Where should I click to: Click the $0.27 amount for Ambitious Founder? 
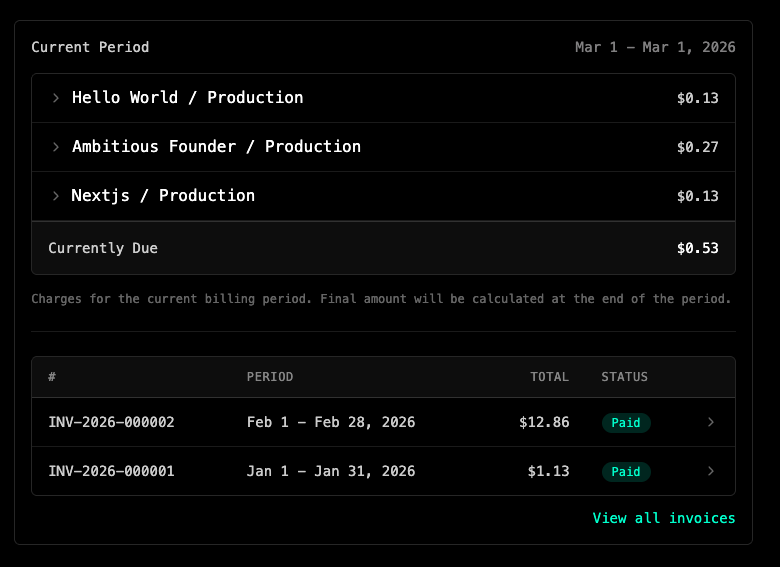[x=697, y=147]
